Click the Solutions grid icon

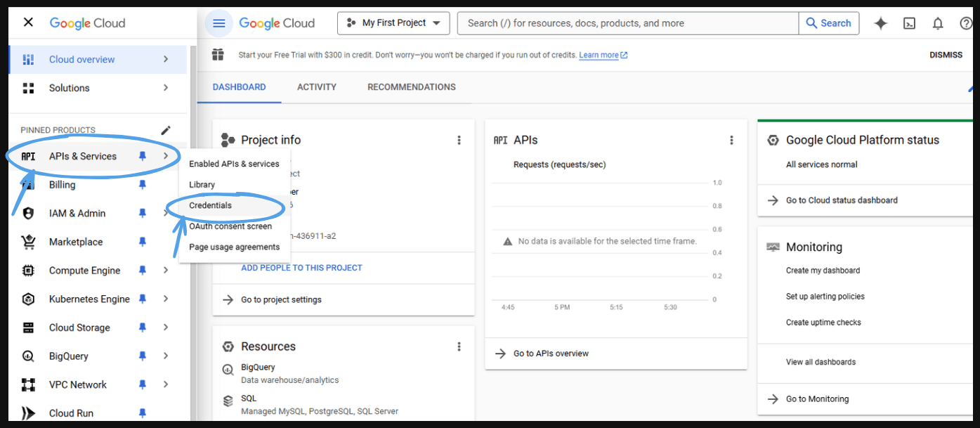(28, 88)
